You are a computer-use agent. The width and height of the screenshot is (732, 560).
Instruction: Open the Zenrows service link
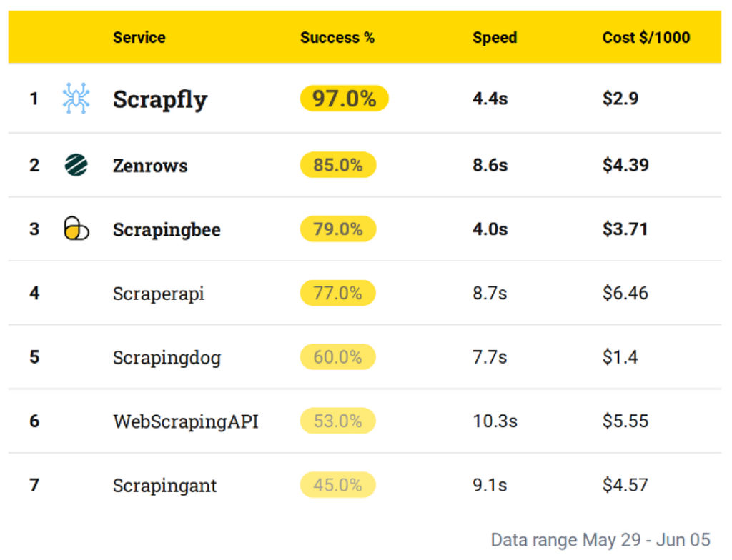click(150, 166)
